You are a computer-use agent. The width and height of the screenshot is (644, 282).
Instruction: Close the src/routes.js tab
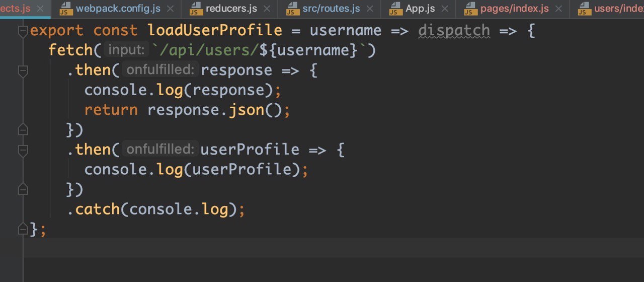tap(370, 9)
